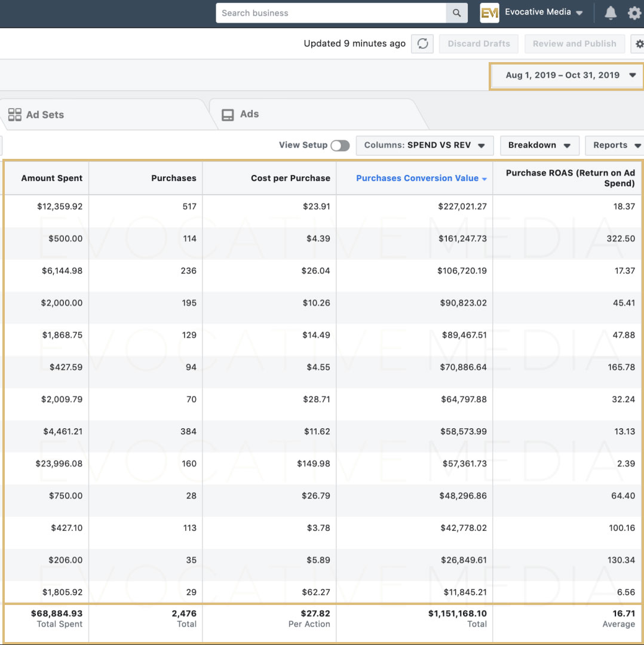Click the refresh data icon
This screenshot has width=644, height=645.
(422, 44)
